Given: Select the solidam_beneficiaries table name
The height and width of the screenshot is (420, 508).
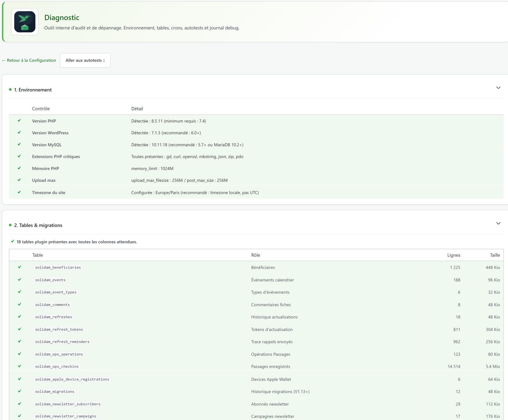Looking at the screenshot, I should coord(58,267).
